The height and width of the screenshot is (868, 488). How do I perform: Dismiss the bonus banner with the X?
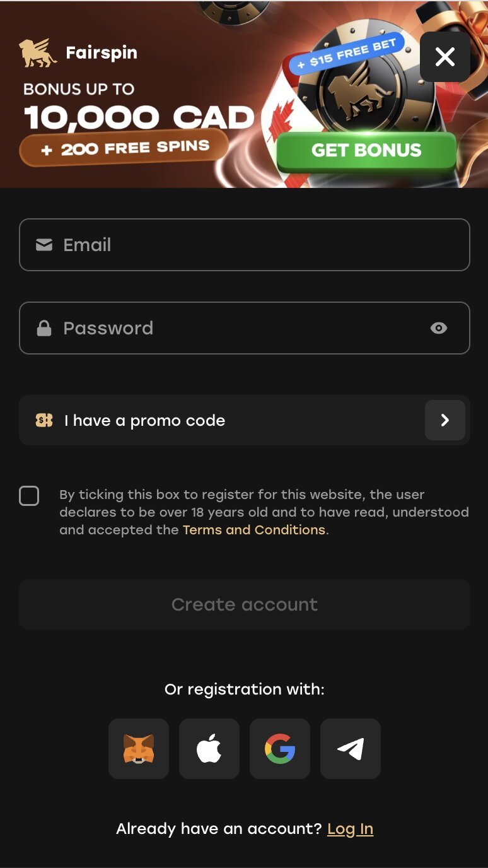click(x=445, y=57)
